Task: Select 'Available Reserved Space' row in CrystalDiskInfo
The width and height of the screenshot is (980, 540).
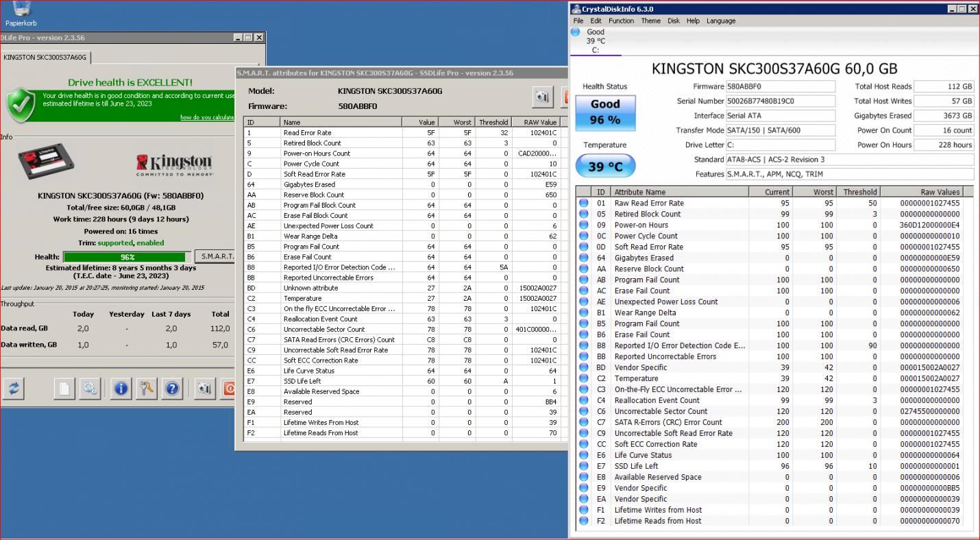Action: [x=770, y=477]
